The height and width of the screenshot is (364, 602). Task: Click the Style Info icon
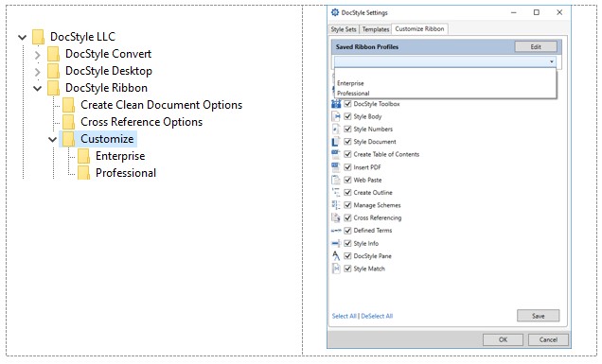(336, 244)
